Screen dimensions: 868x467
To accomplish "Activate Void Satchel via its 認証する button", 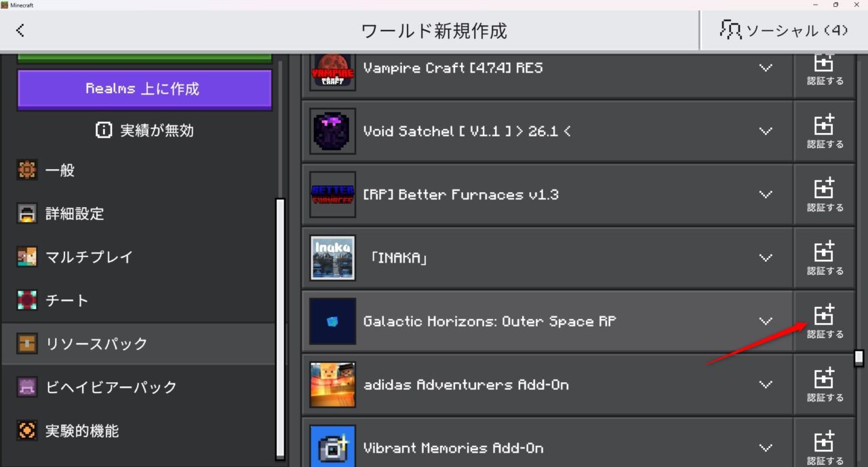I will (x=825, y=131).
